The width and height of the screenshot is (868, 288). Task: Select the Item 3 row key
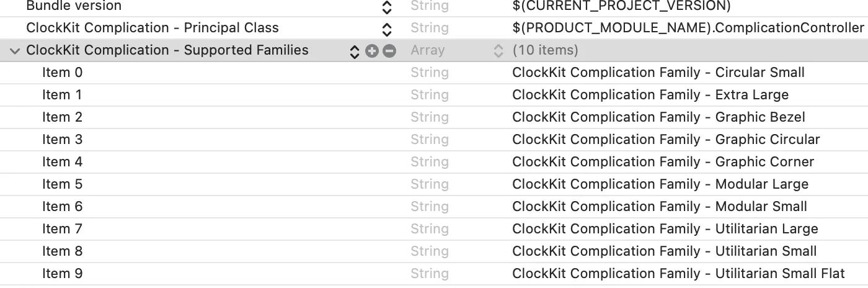pyautogui.click(x=62, y=140)
